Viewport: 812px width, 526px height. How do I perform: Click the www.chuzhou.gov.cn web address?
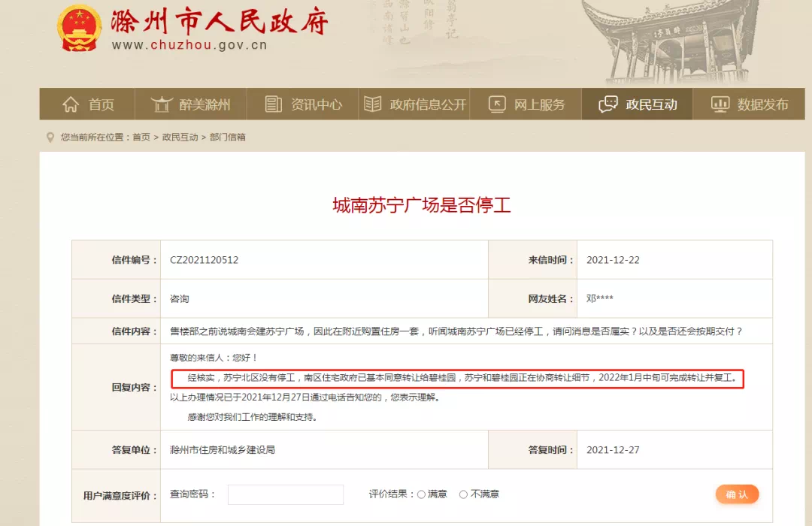pos(189,45)
